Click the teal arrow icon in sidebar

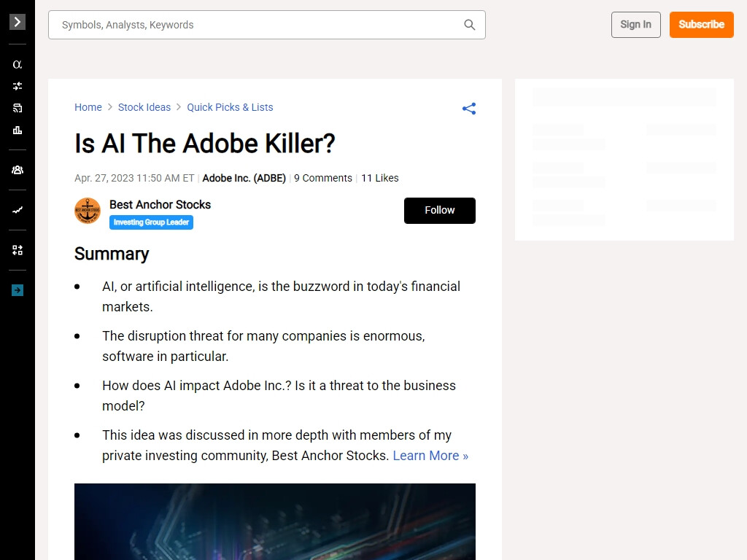click(x=18, y=290)
